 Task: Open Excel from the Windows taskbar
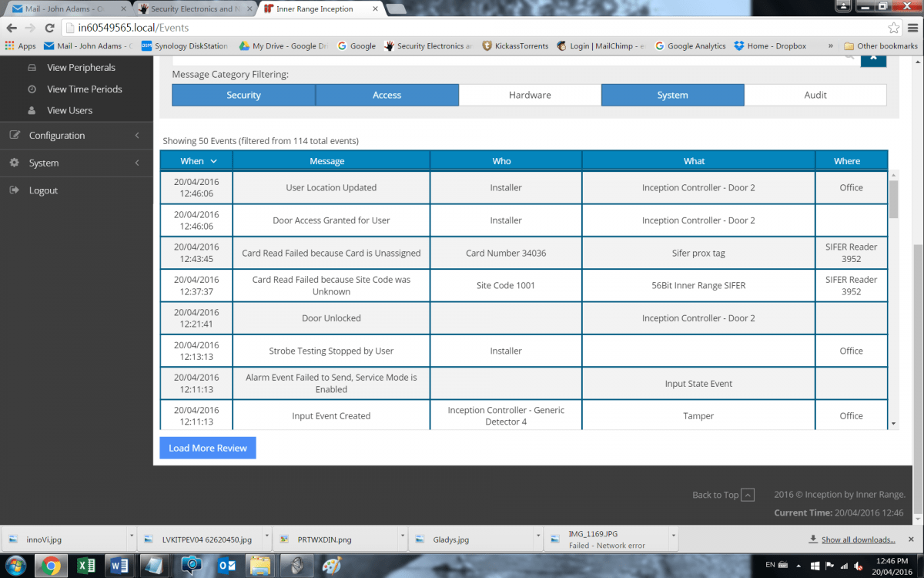coord(85,565)
